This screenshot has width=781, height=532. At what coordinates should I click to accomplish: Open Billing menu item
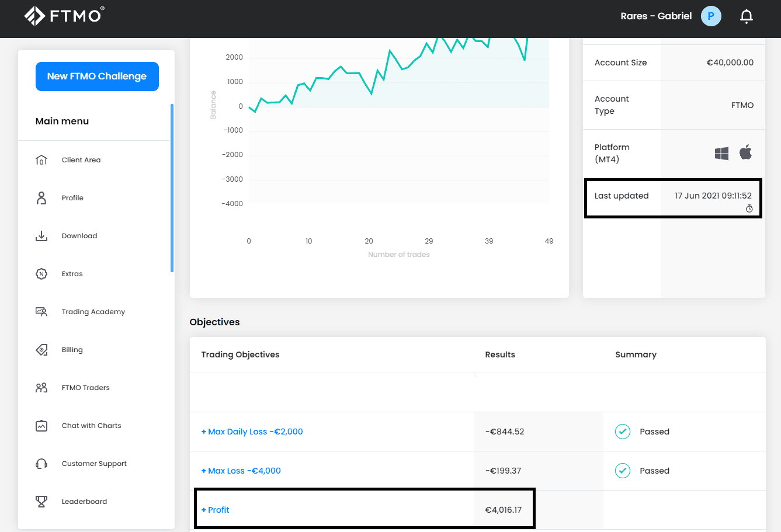(72, 350)
